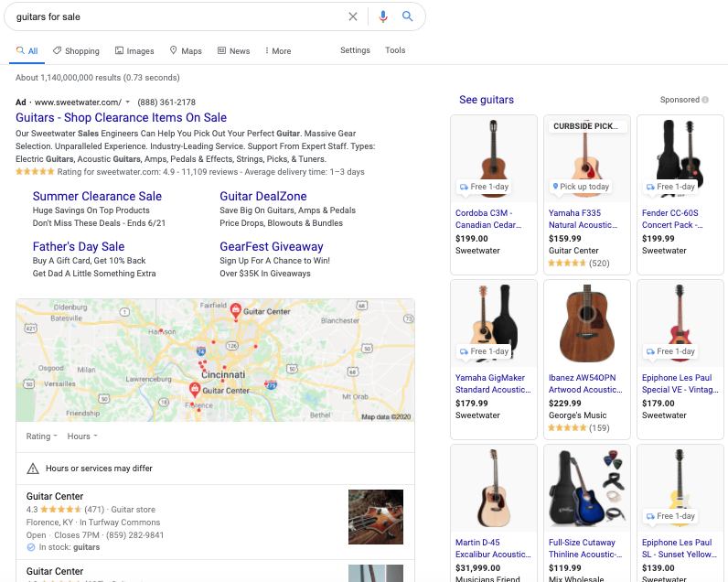Click the warning triangle icon beside Hours or services
728x582 pixels.
[33, 469]
